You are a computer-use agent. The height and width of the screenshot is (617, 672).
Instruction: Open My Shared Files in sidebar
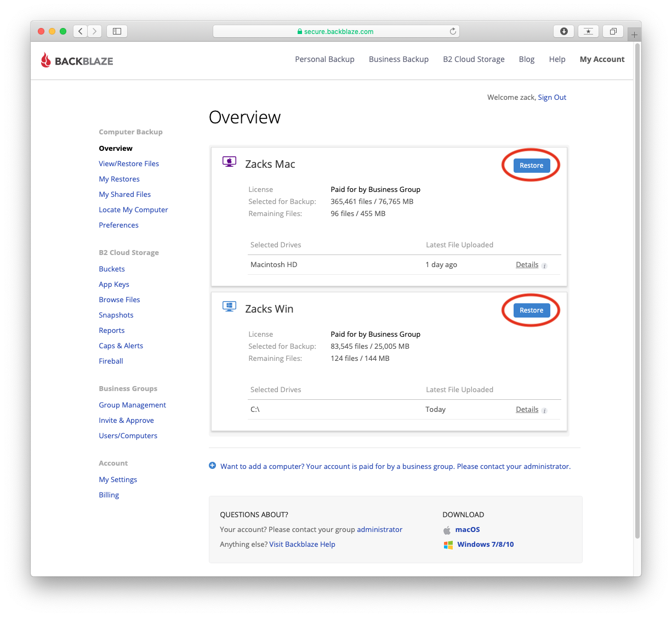pyautogui.click(x=124, y=194)
